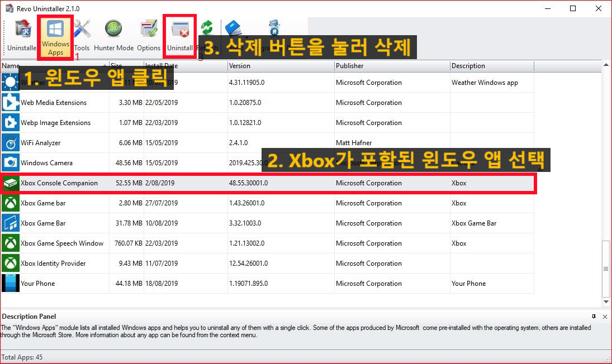Open the Options dialog

(x=149, y=36)
